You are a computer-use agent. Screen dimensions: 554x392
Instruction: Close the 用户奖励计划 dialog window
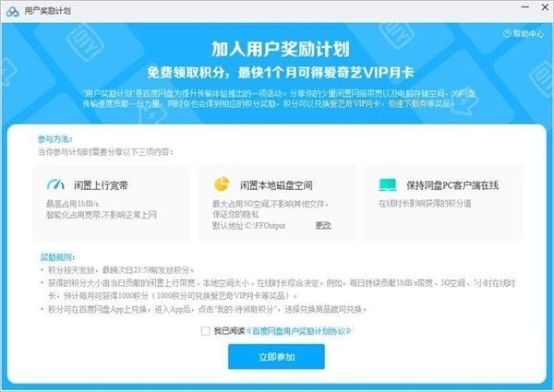click(x=545, y=6)
